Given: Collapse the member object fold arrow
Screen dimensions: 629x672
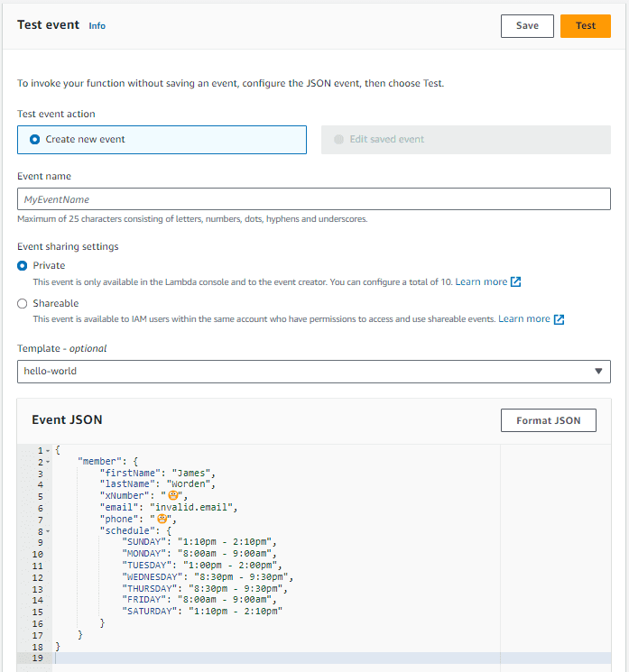Looking at the screenshot, I should (48, 462).
